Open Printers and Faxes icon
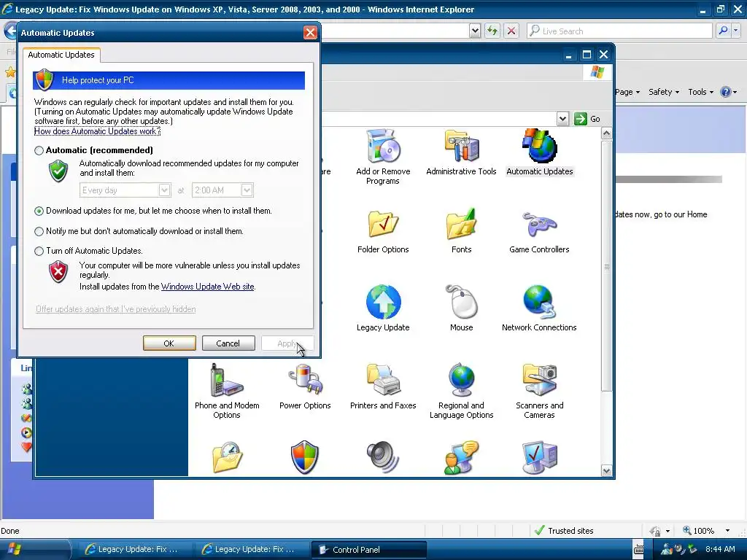 pos(383,386)
